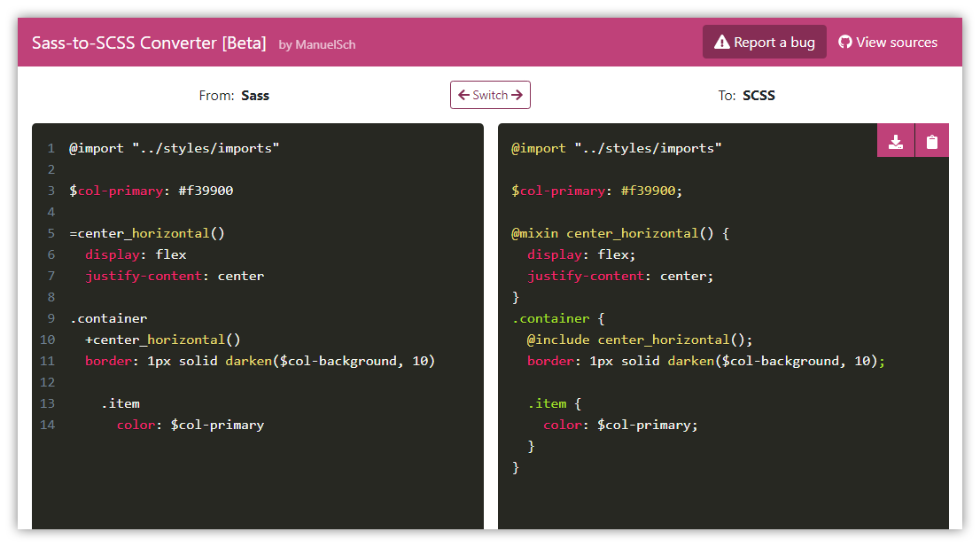
Task: Download the converted SCSS file
Action: (896, 141)
